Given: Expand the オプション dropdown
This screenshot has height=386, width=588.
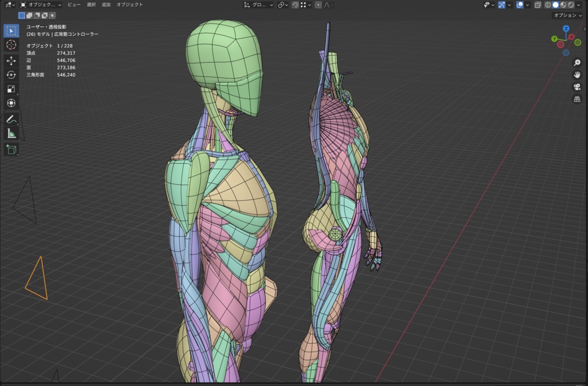Looking at the screenshot, I should click(567, 16).
